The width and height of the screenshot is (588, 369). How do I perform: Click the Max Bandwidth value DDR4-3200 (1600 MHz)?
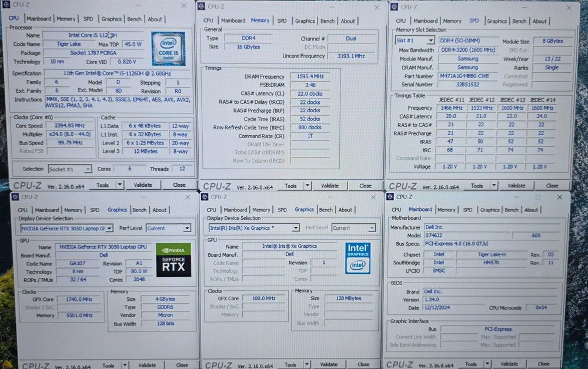click(x=468, y=50)
